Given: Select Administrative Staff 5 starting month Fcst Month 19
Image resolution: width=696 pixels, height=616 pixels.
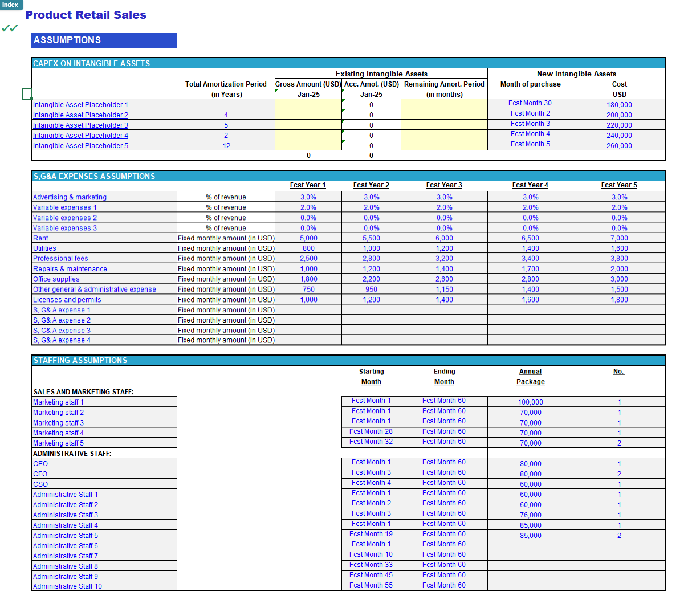Looking at the screenshot, I should pyautogui.click(x=371, y=534).
